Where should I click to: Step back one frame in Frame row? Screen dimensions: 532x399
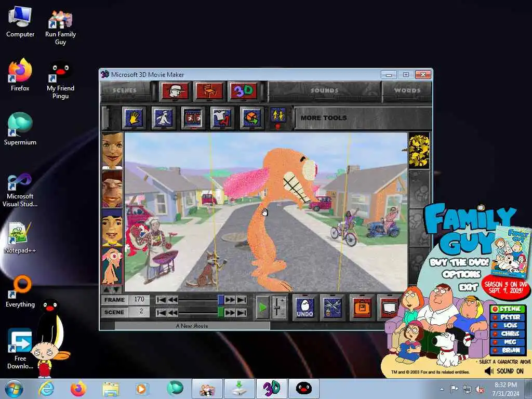[x=172, y=300]
